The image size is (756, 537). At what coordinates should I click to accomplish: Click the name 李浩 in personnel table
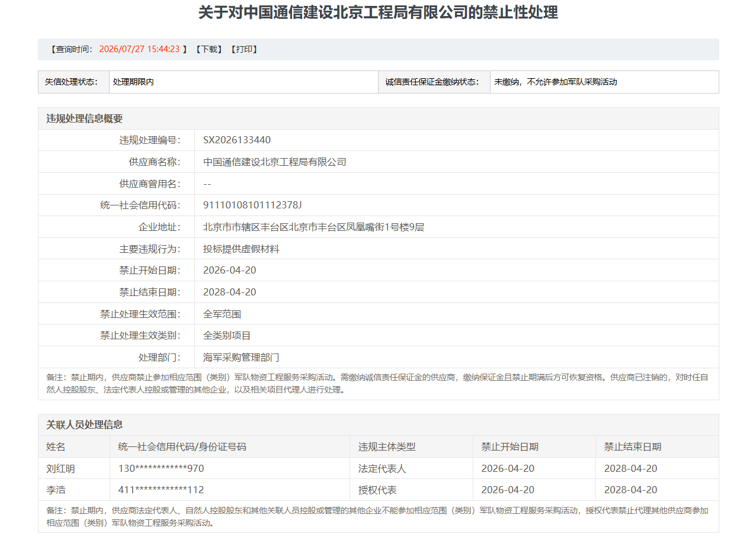point(56,490)
